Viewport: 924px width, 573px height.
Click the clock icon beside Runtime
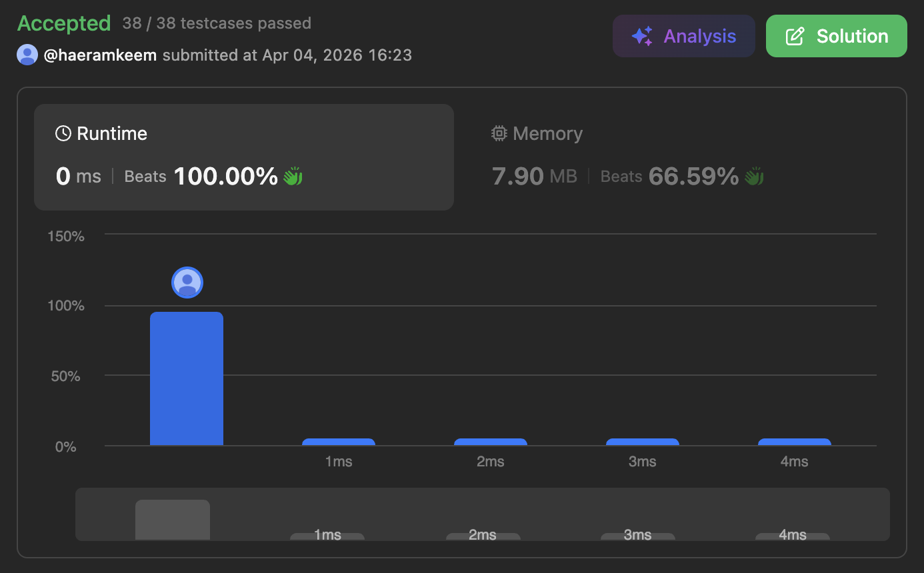click(x=63, y=133)
